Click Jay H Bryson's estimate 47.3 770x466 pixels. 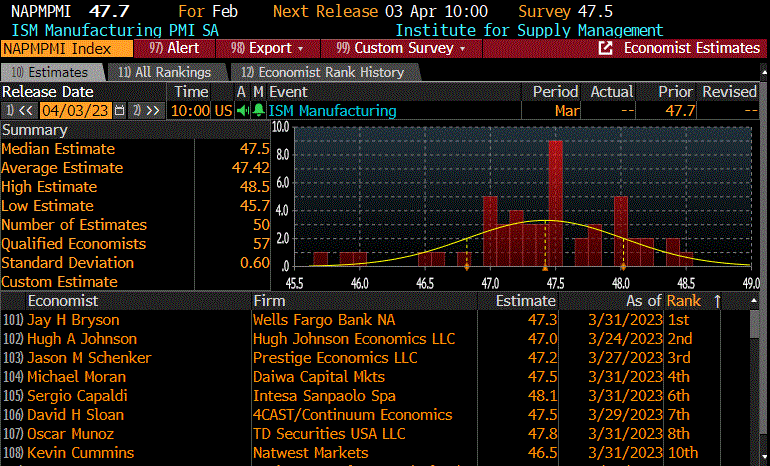[x=542, y=320]
